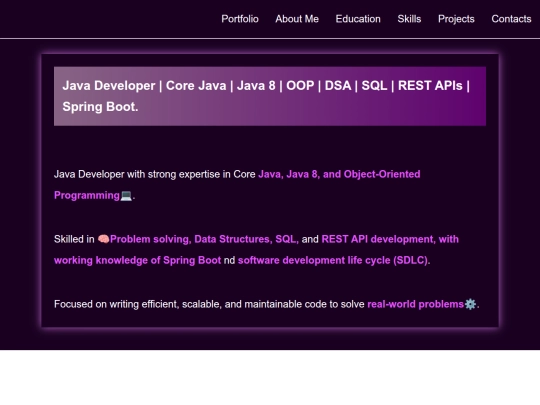Click 'REST API development, with' highlighted text
This screenshot has width=540, height=405.
(x=390, y=239)
